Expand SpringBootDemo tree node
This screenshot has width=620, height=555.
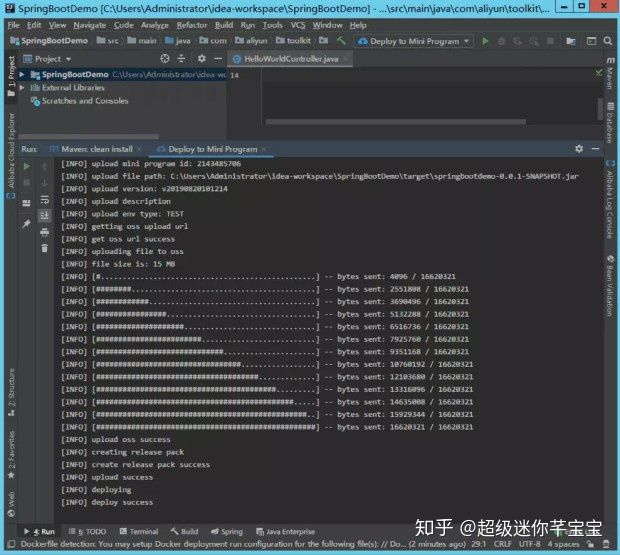[x=22, y=74]
